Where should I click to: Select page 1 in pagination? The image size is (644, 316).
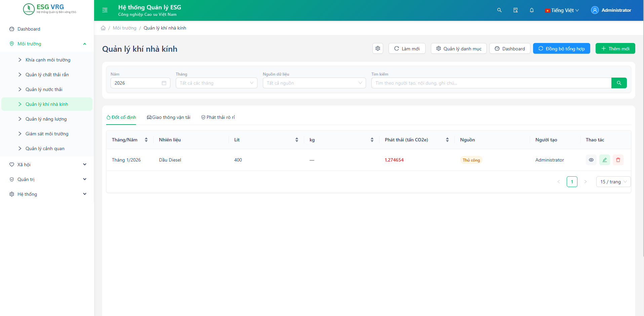click(572, 182)
